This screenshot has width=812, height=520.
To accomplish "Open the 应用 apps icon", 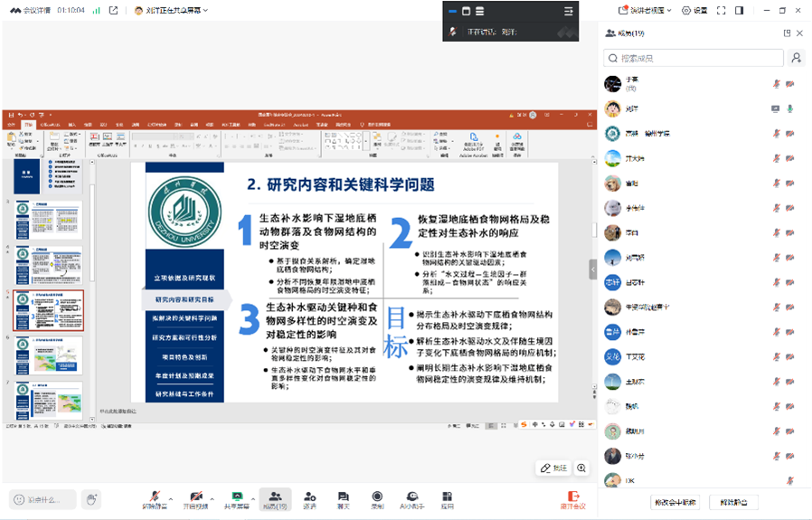I will click(x=447, y=498).
